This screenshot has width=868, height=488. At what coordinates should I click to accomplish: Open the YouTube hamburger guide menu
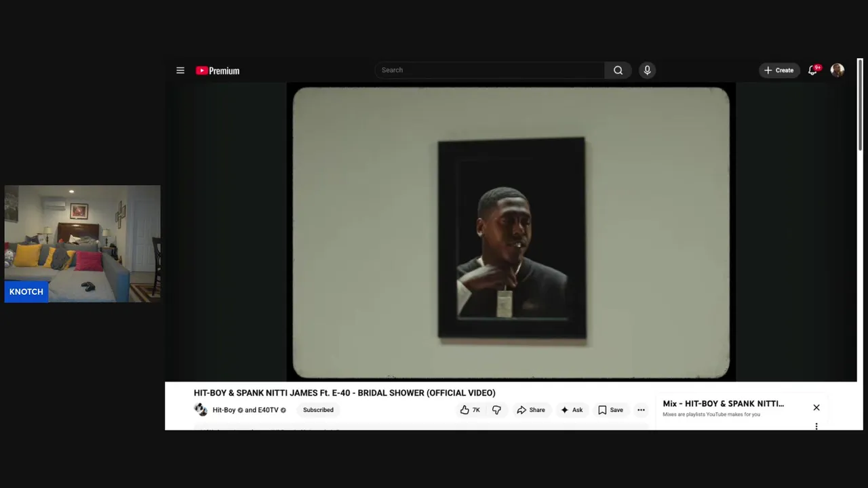click(x=180, y=70)
